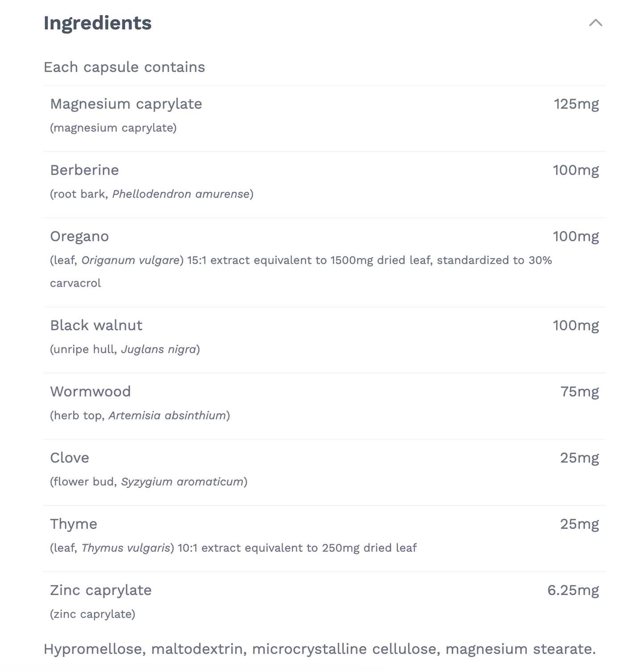Click the Origanum vulgare extract description

[x=301, y=261]
